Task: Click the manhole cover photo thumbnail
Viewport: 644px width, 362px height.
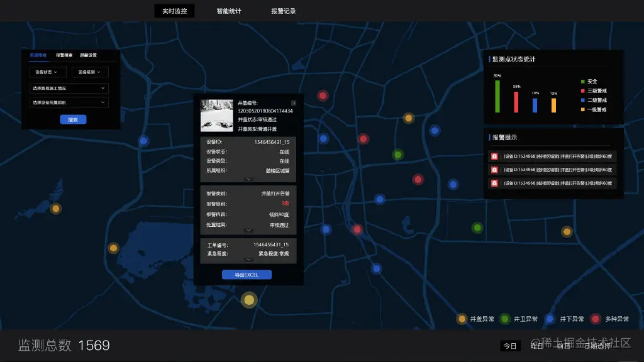Action: (217, 116)
